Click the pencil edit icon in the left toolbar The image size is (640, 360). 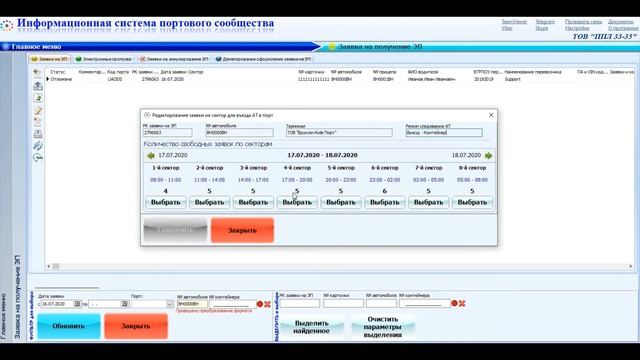tap(38, 110)
